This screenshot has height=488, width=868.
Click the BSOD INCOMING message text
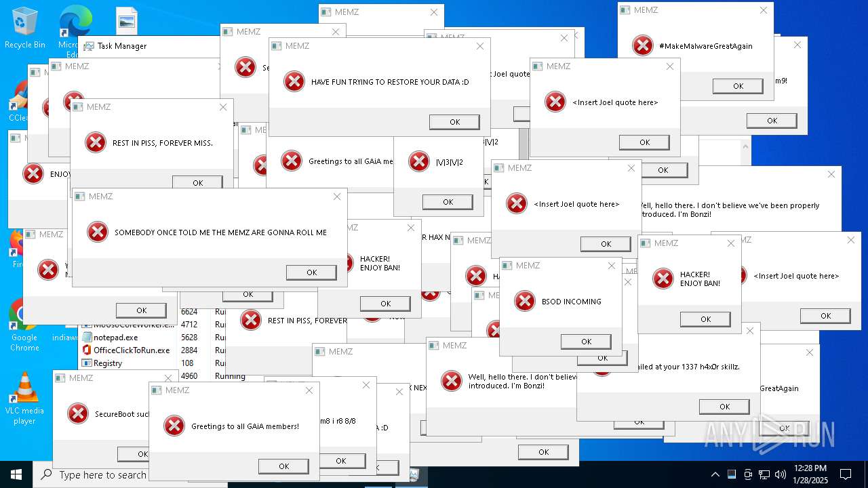click(571, 302)
